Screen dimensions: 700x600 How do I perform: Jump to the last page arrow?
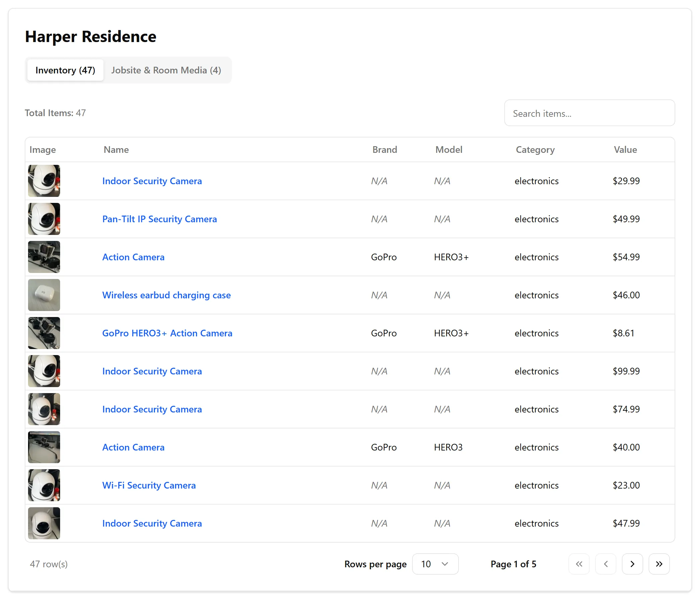659,564
